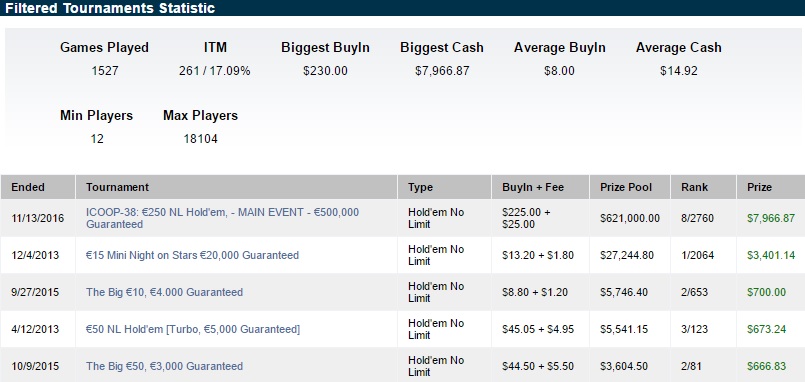Select date 11/13/2016 in Ended column
Image resolution: width=805 pixels, height=382 pixels.
(x=38, y=218)
